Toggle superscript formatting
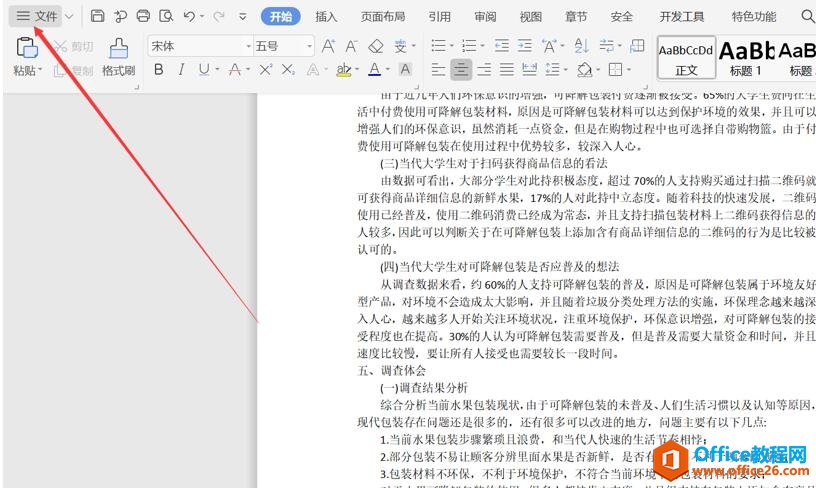816x488 pixels. pyautogui.click(x=265, y=69)
